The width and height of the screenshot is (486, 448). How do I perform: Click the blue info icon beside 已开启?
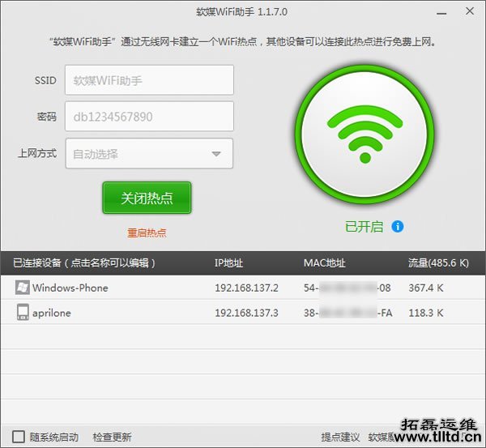[x=398, y=227]
